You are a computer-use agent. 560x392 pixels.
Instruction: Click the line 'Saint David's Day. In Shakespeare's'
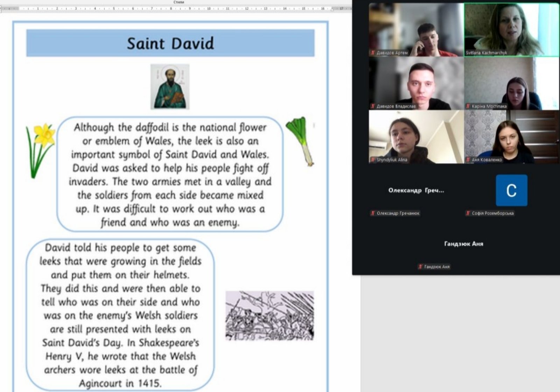(120, 343)
